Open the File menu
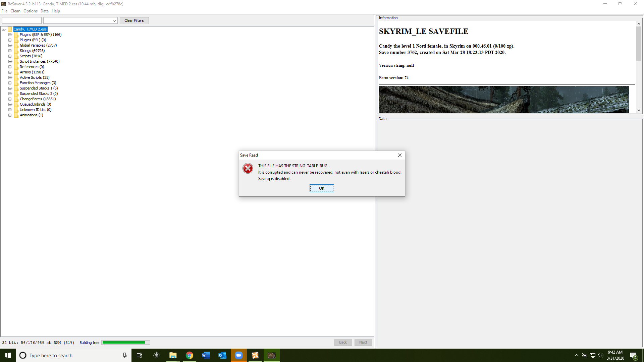This screenshot has width=644, height=362. [4, 11]
